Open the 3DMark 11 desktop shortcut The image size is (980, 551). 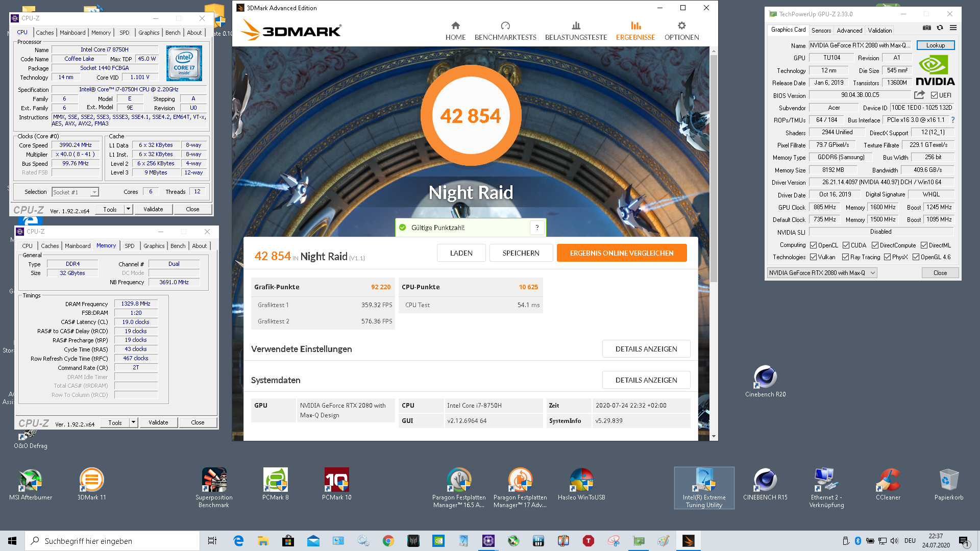click(92, 485)
